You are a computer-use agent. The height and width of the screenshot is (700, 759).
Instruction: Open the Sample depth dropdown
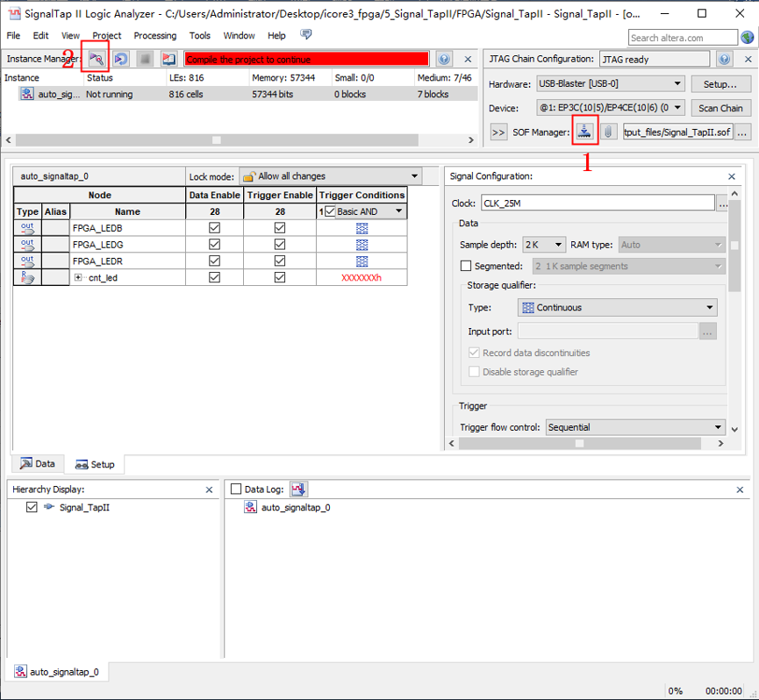[x=543, y=245]
